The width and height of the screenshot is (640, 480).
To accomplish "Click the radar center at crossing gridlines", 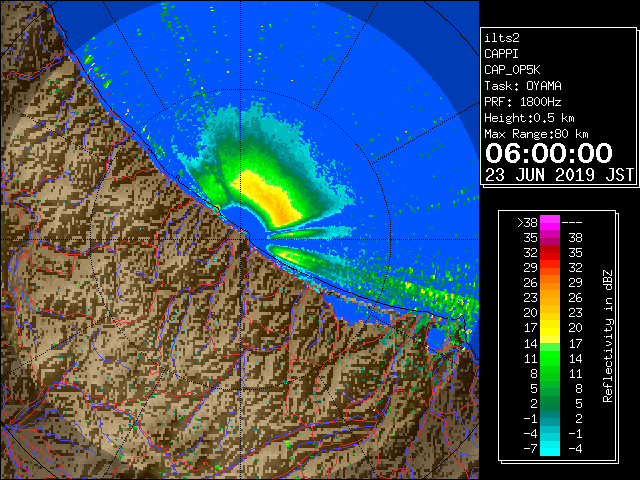I will point(241,240).
